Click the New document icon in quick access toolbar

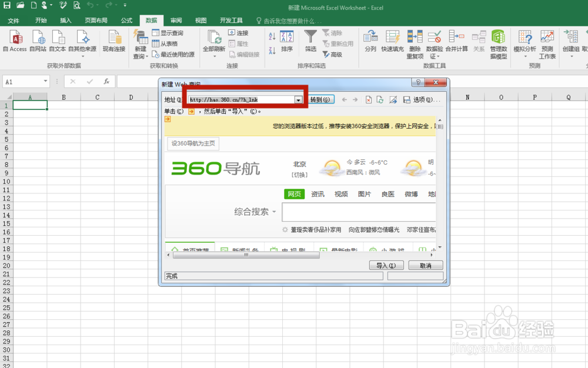(x=34, y=5)
